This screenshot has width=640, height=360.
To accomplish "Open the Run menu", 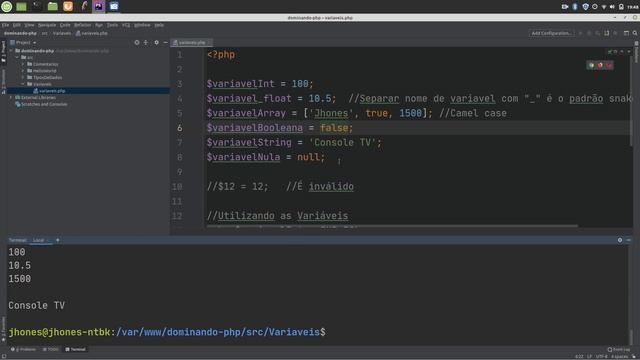I will coord(99,25).
